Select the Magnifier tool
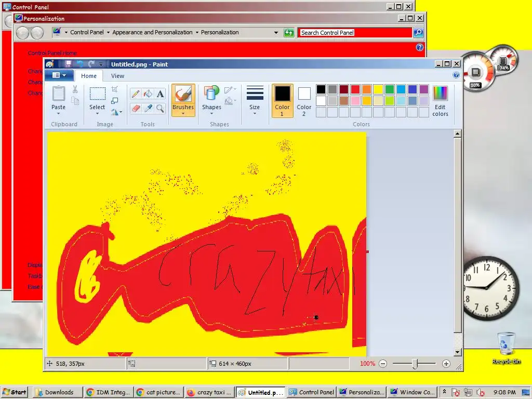 160,108
